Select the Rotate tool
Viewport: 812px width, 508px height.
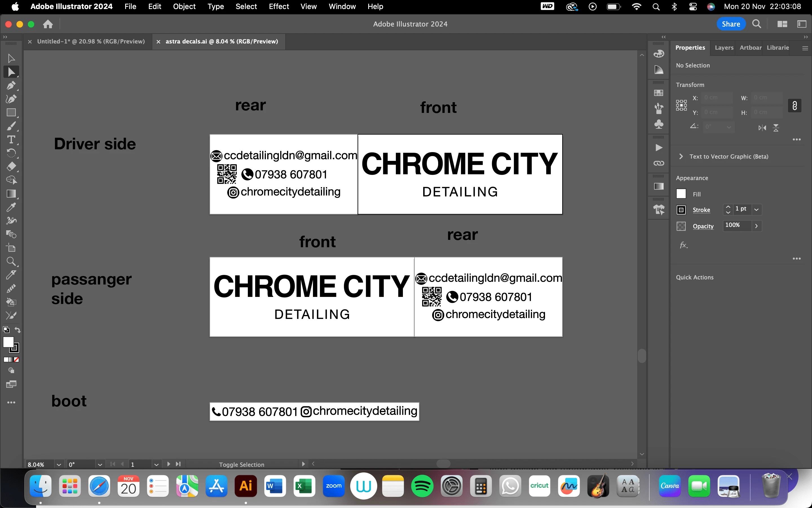click(11, 153)
